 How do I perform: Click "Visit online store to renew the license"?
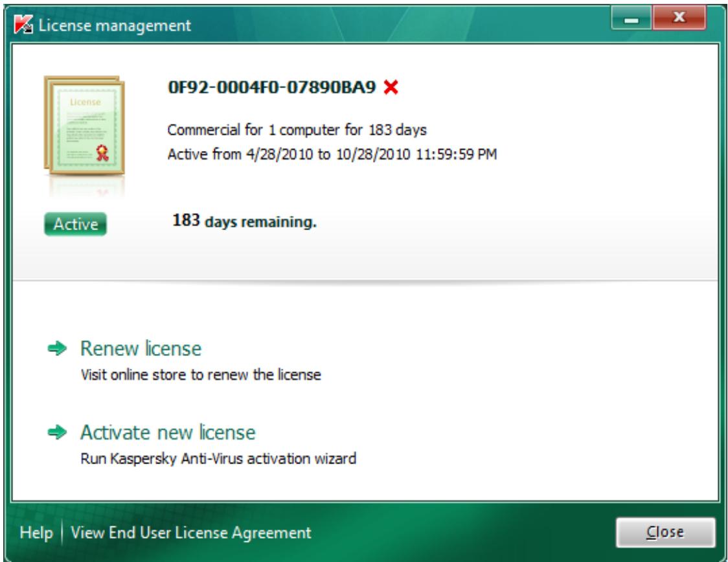[201, 375]
